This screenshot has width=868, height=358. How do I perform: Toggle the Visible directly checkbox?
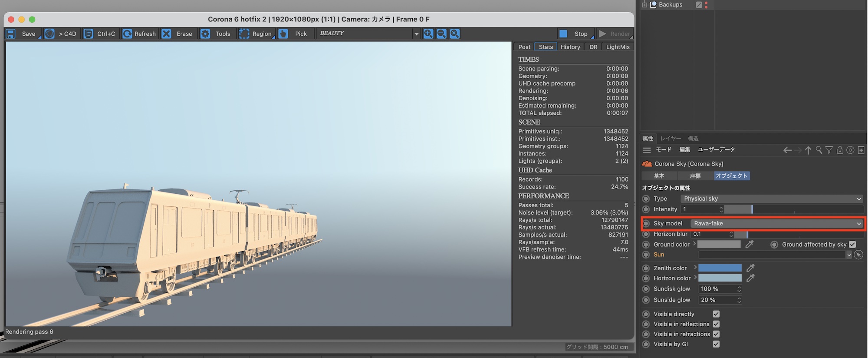point(716,314)
